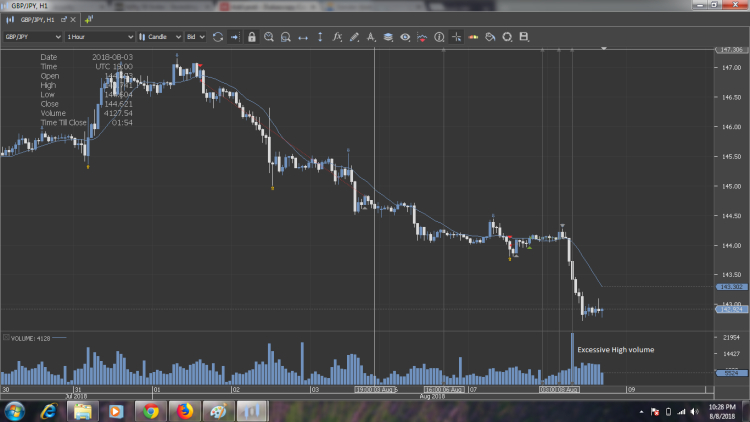Click the network signal tray icon
750x422 pixels.
tap(681, 411)
